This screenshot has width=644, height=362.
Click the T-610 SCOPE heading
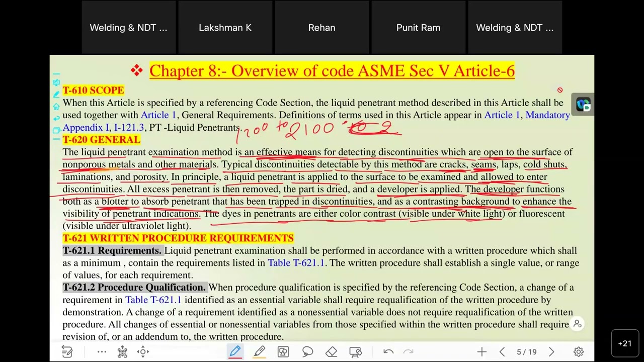(93, 90)
